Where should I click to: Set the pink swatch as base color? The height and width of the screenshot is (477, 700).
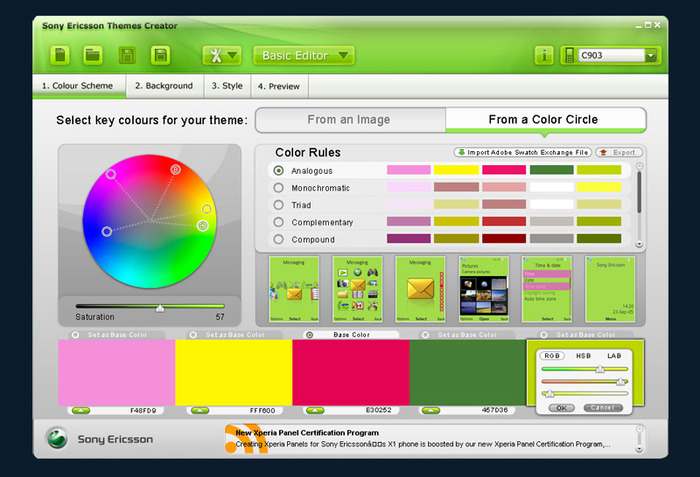coord(75,335)
